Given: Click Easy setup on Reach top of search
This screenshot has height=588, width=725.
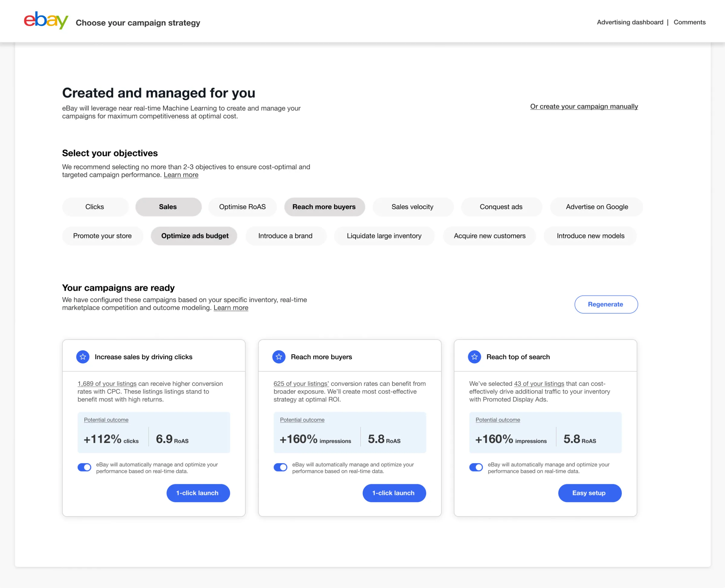Looking at the screenshot, I should click(590, 493).
